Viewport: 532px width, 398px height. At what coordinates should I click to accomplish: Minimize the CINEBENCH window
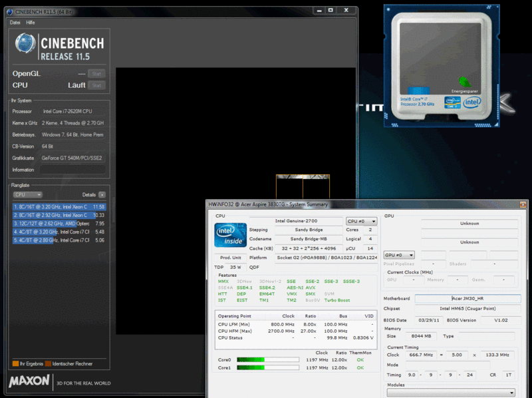coord(319,11)
